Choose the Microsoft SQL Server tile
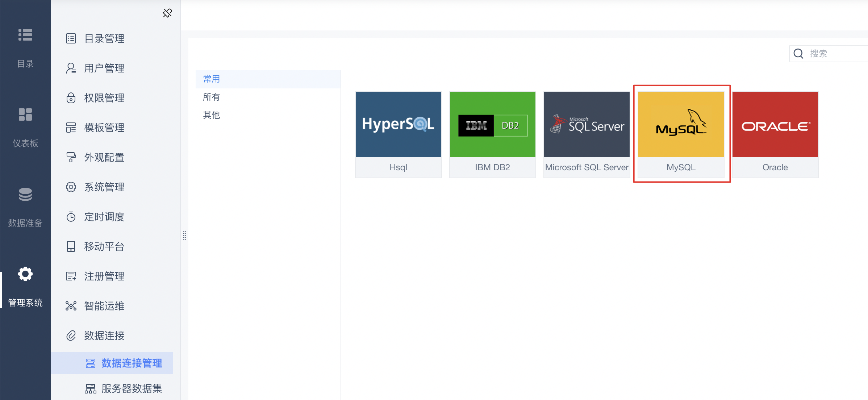 tap(587, 135)
